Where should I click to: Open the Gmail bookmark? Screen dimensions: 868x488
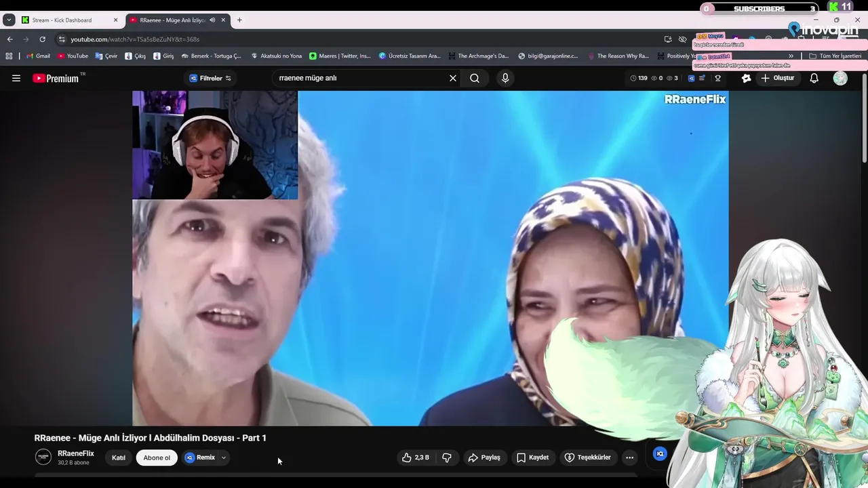point(38,56)
